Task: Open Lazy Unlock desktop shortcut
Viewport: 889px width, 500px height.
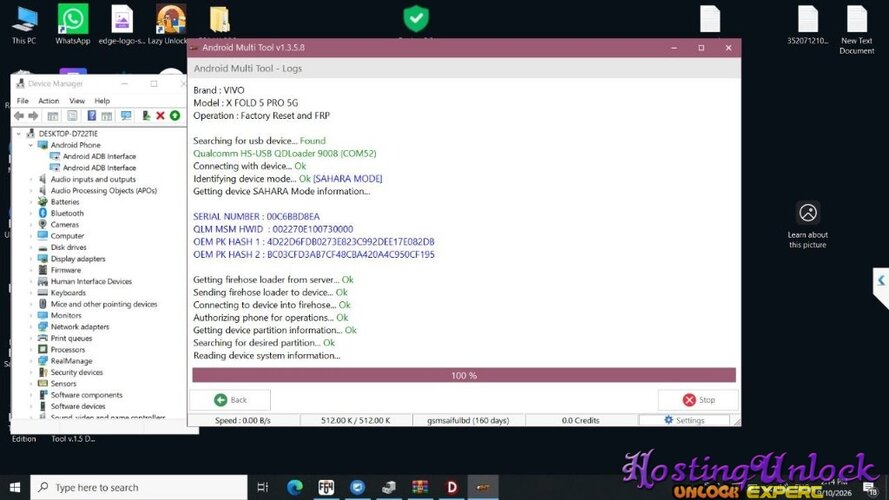Action: pyautogui.click(x=169, y=26)
